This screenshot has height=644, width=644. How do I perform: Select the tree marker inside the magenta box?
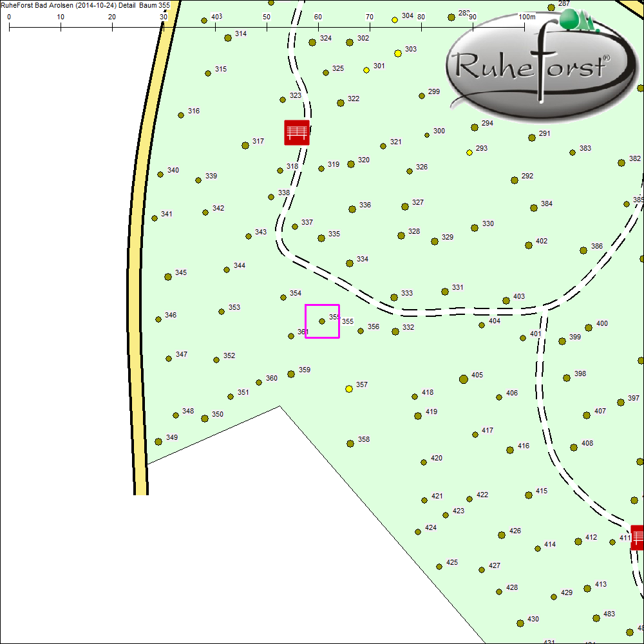coord(322,321)
